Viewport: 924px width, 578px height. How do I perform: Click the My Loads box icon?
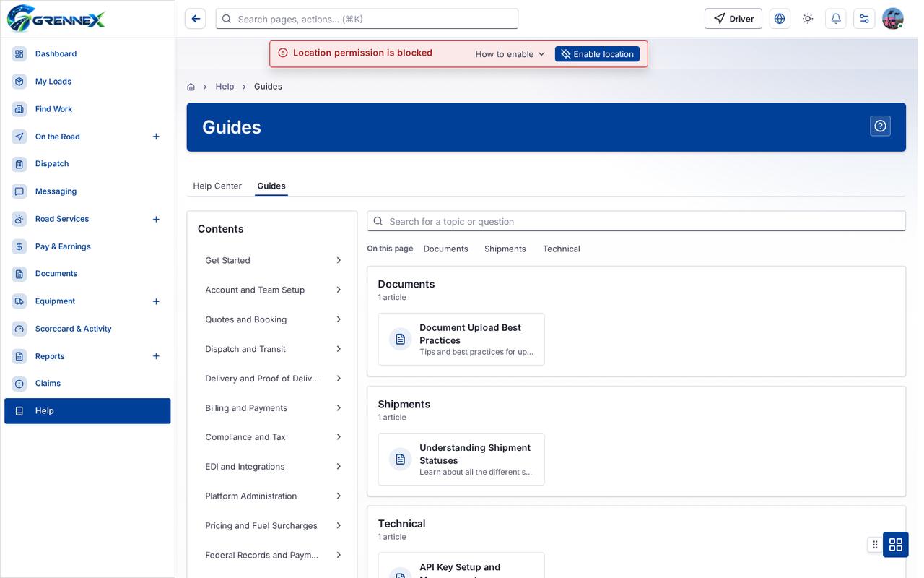click(x=19, y=82)
